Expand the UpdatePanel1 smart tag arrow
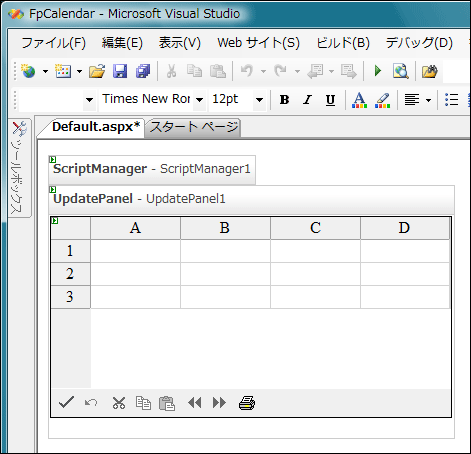471x454 pixels. pos(53,190)
